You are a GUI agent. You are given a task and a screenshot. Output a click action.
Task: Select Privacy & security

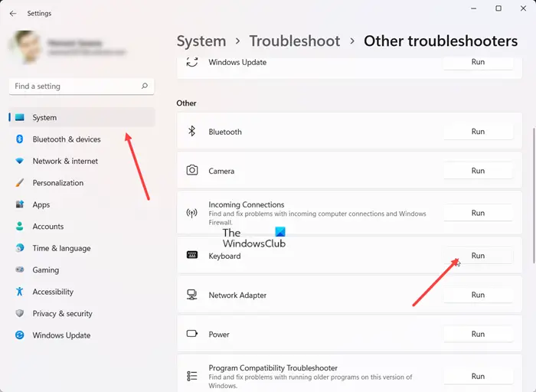[x=82, y=313]
